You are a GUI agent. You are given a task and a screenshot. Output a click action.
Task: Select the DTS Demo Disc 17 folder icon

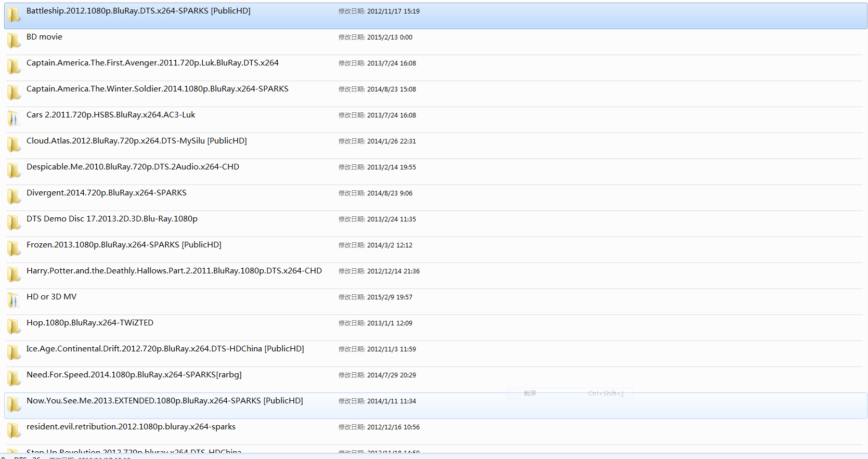tap(14, 223)
